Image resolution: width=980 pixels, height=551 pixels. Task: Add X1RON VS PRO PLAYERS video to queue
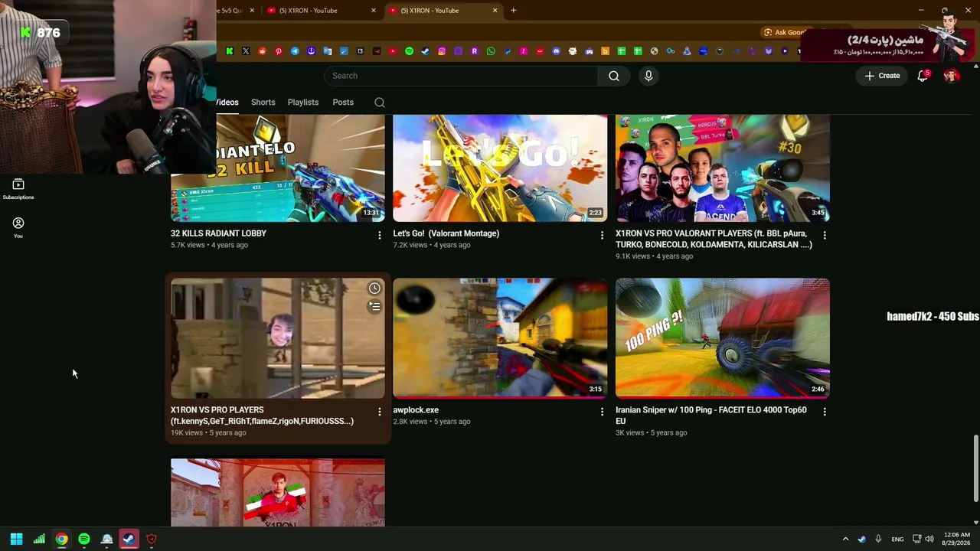[374, 307]
